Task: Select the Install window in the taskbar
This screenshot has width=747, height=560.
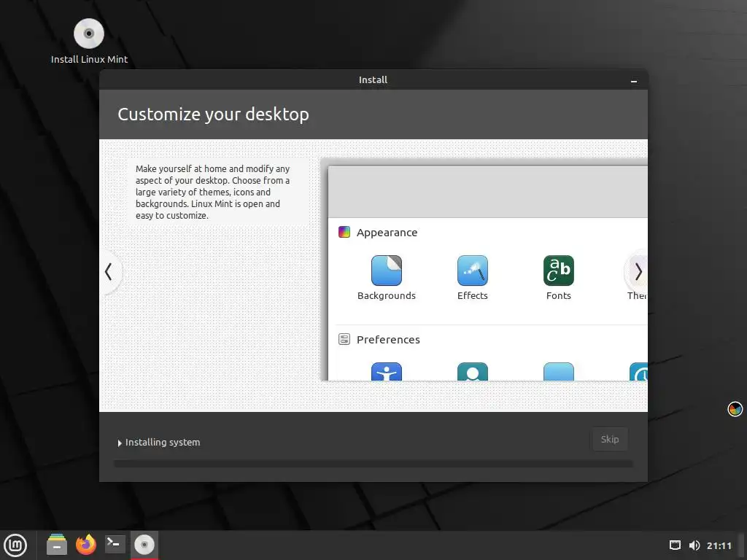Action: pos(144,545)
